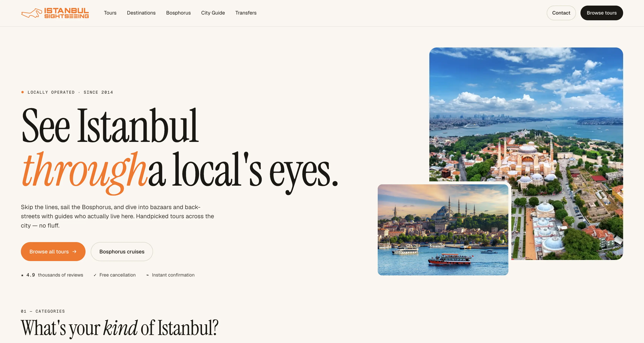Go to the Bosphorus nav link
The width and height of the screenshot is (644, 343).
[178, 13]
